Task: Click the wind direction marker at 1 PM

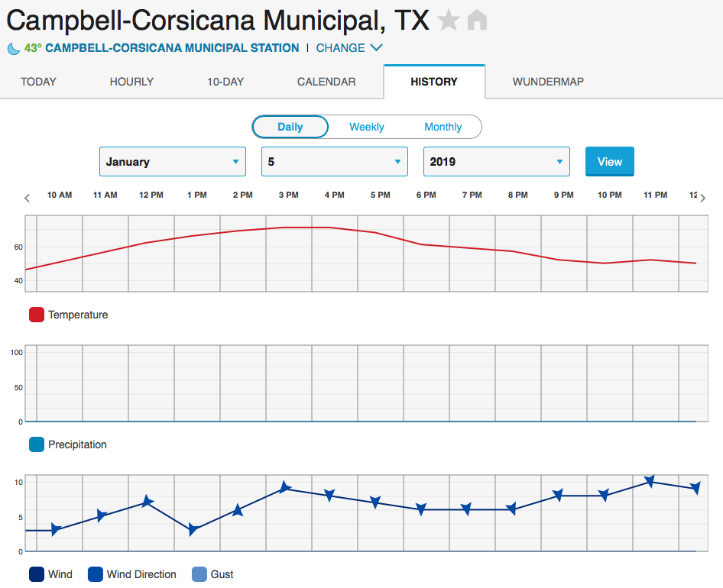Action: point(193,529)
